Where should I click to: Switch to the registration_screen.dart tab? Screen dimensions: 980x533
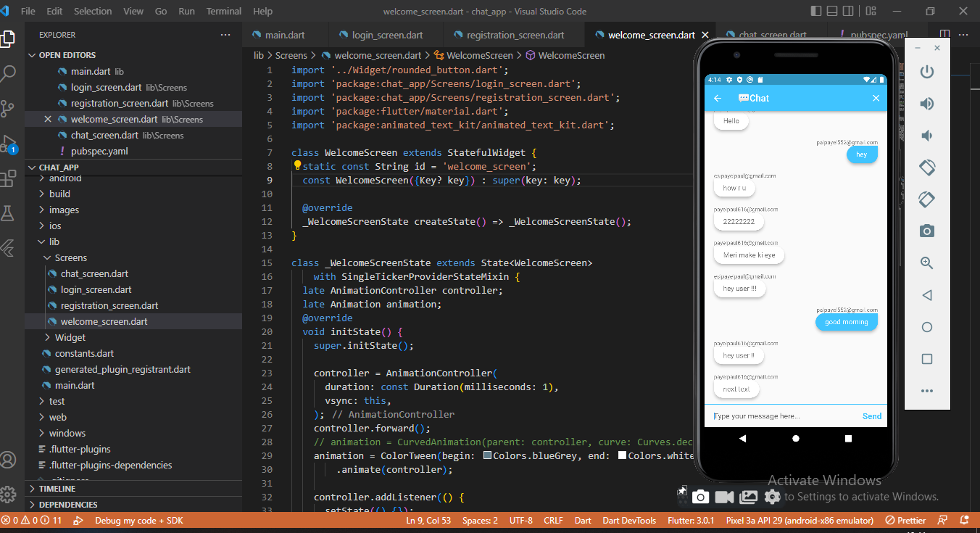tap(514, 35)
